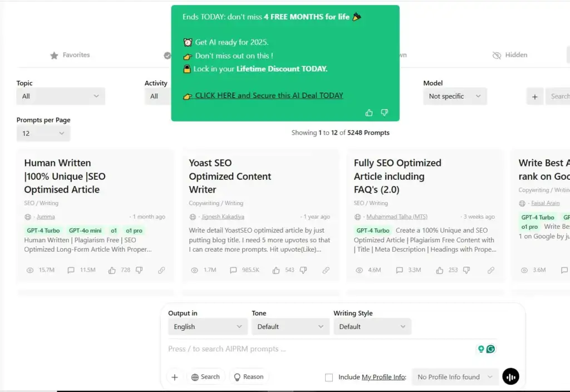Click the GPT-4o mini tag on Jumma's card
Image resolution: width=570 pixels, height=392 pixels.
85,231
